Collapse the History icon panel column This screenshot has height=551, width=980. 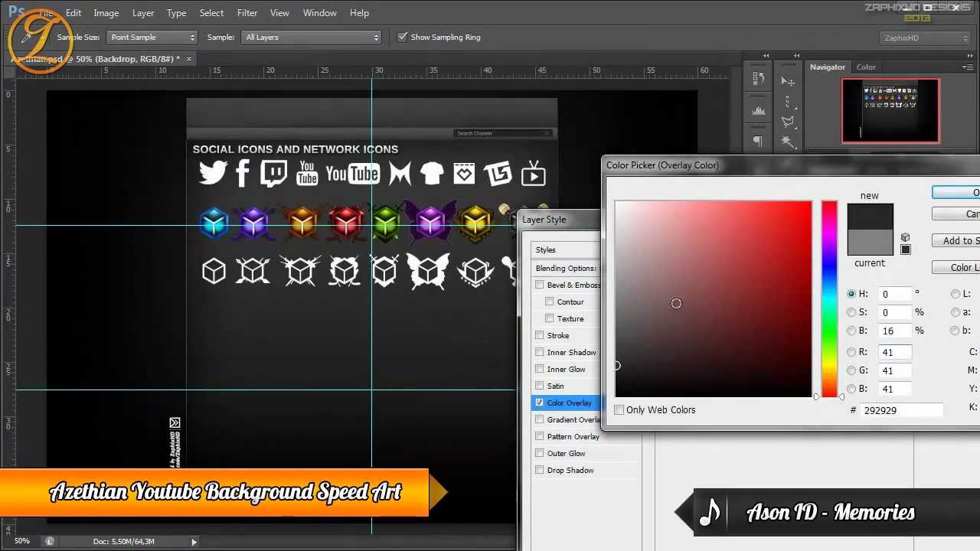click(766, 56)
